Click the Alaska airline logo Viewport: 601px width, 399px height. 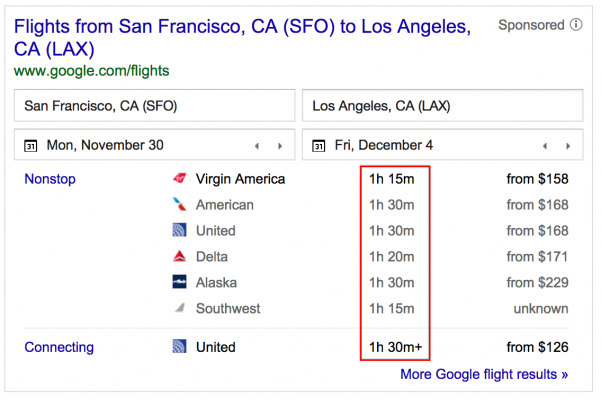click(x=179, y=282)
